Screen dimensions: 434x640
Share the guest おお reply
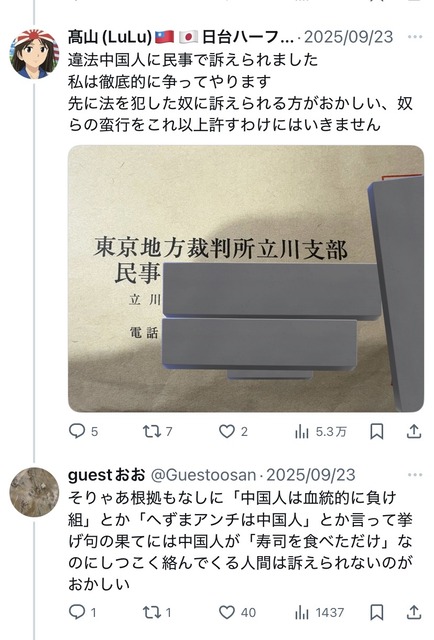[x=414, y=612]
